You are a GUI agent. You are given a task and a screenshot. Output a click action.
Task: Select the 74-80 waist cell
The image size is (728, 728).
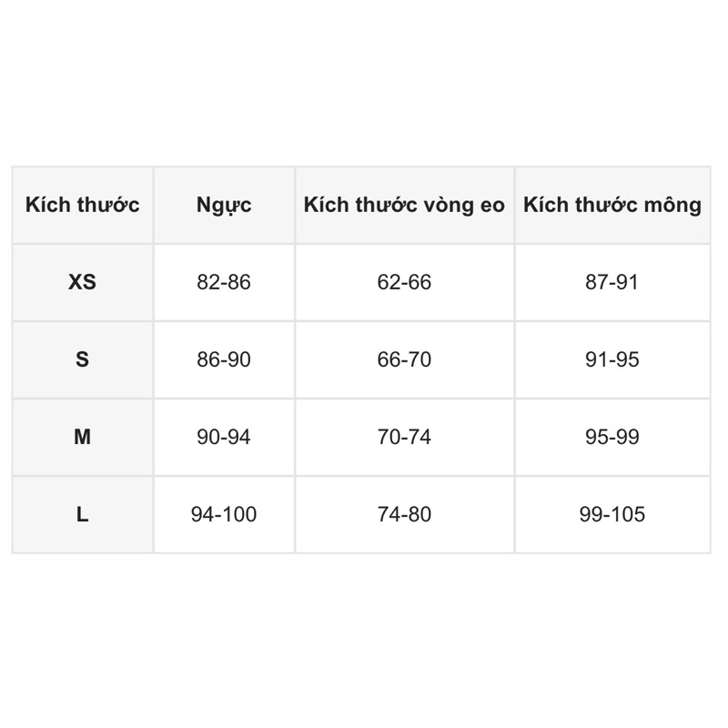[404, 515]
